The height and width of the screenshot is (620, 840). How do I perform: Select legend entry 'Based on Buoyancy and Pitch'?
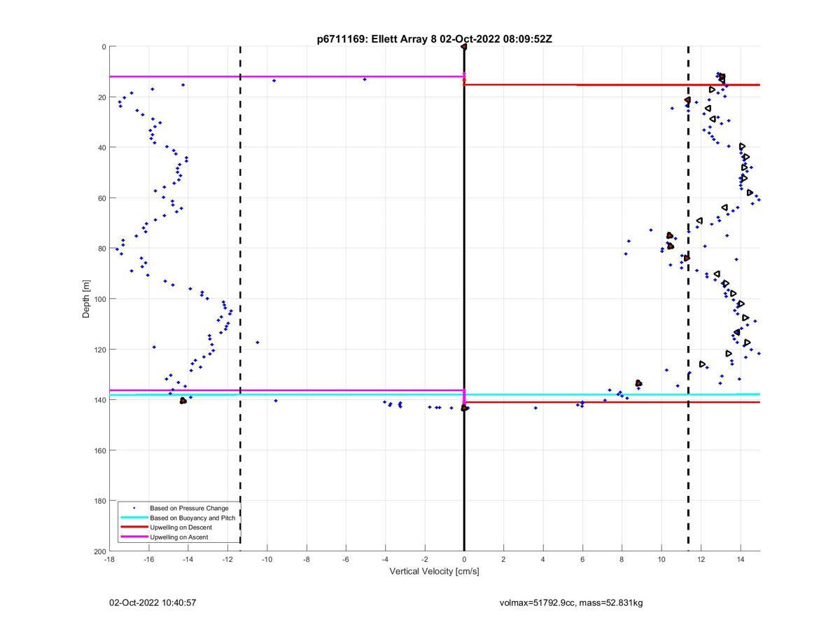[x=192, y=518]
